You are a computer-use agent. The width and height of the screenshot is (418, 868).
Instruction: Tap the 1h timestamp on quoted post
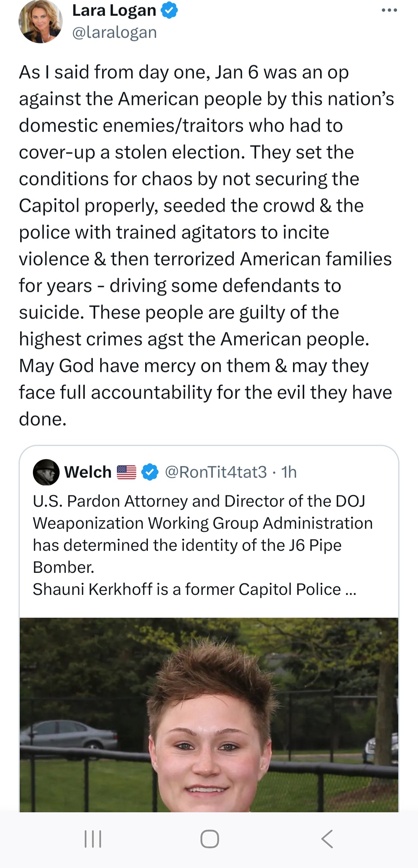pos(289,472)
